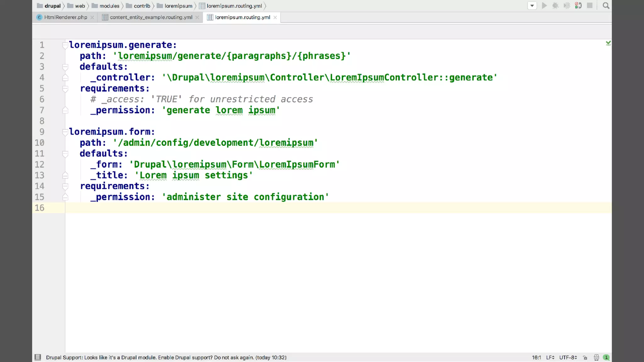
Task: Click the Run with Coverage icon
Action: [x=567, y=6]
